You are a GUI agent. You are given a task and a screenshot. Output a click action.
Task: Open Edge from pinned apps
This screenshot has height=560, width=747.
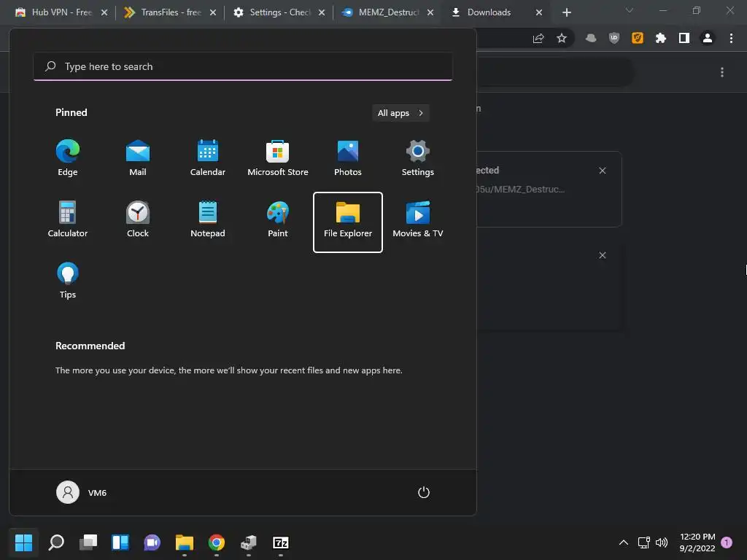coord(68,158)
